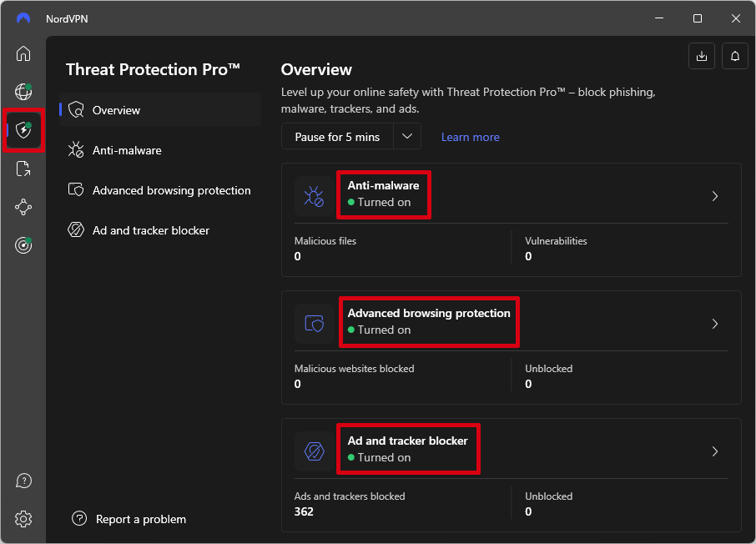Click the Anti-malware bug icon in card
The width and height of the screenshot is (756, 544).
(314, 196)
